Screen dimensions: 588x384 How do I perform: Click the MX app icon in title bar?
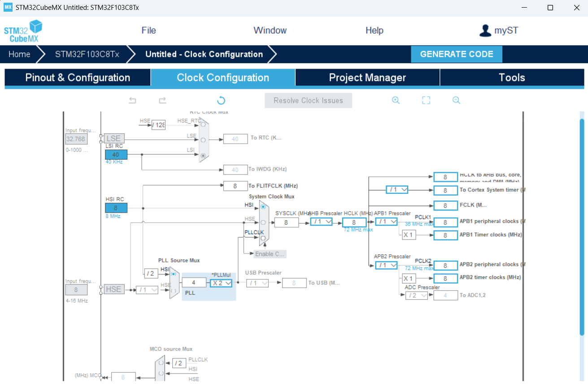tap(8, 7)
